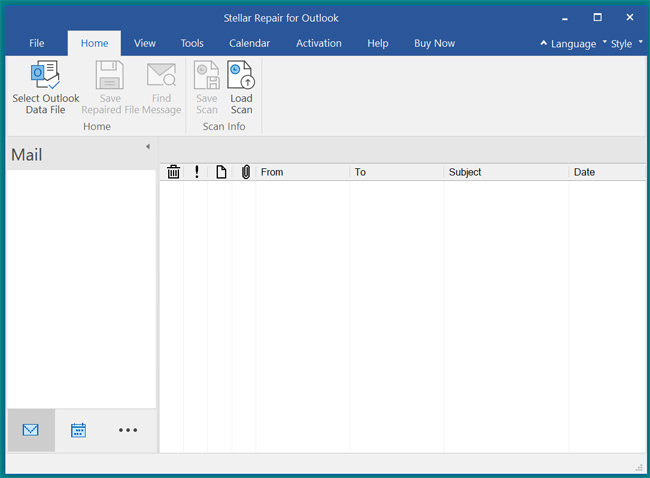Sort by the From column header
The height and width of the screenshot is (478, 650).
pyautogui.click(x=303, y=172)
